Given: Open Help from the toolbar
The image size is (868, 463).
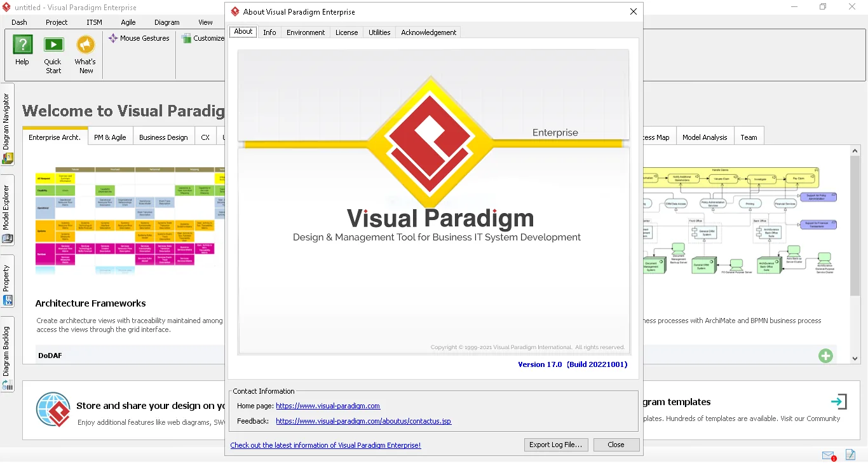Looking at the screenshot, I should 22,50.
